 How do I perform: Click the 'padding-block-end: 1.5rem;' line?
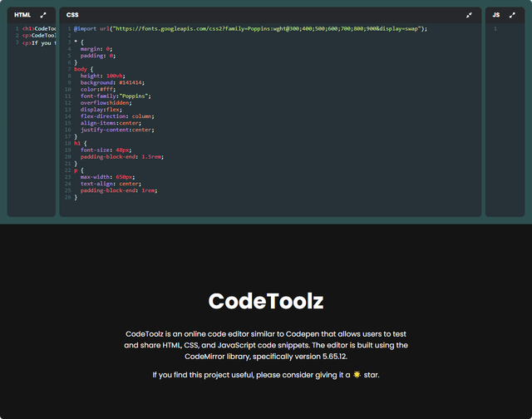[x=122, y=157]
